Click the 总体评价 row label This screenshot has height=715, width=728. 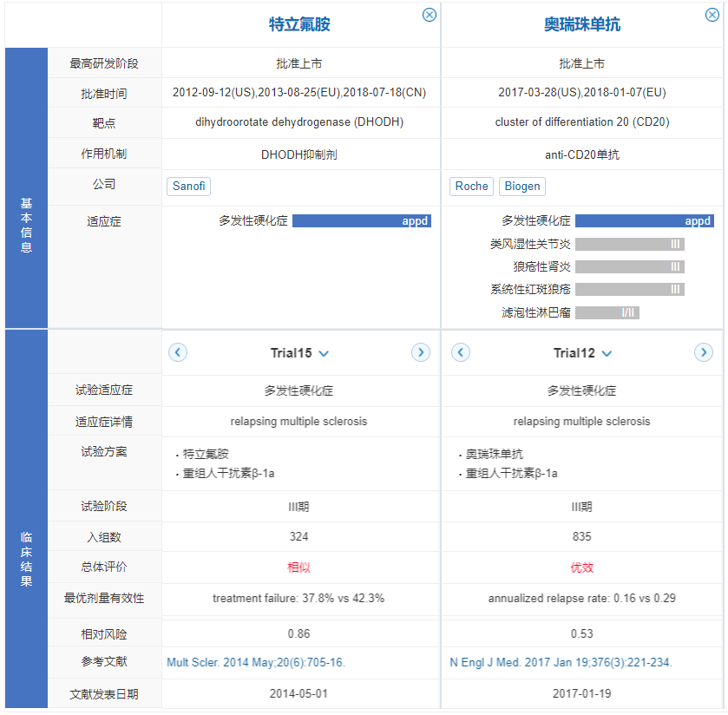tap(104, 567)
